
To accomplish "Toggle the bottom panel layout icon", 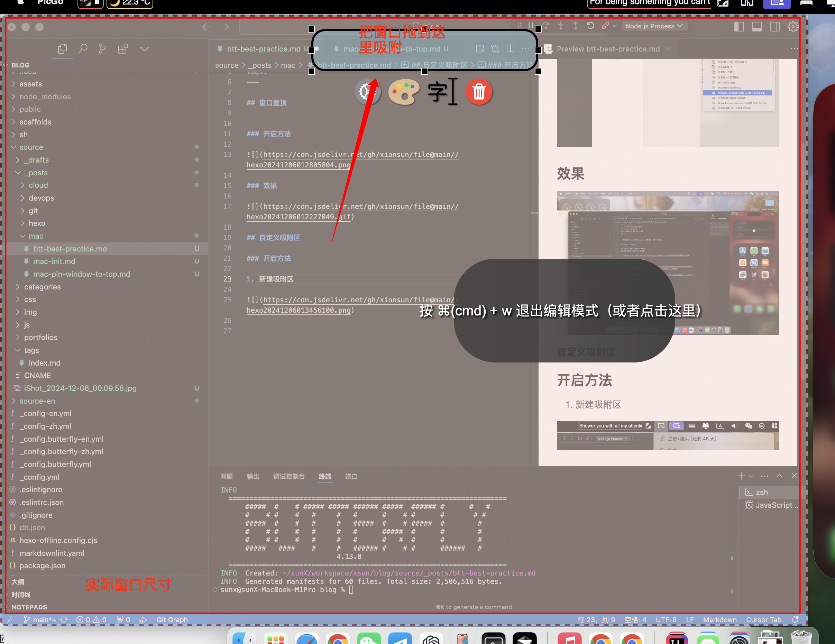I will click(757, 26).
